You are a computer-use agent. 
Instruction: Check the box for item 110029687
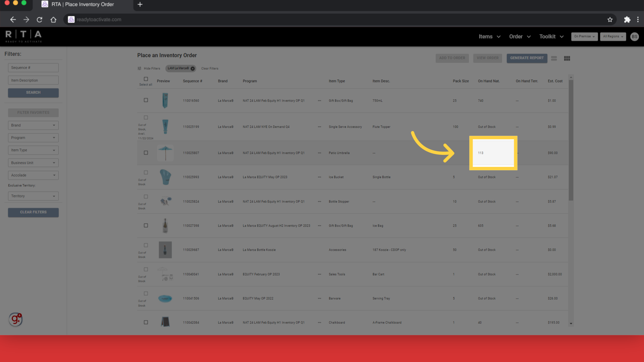pyautogui.click(x=146, y=245)
